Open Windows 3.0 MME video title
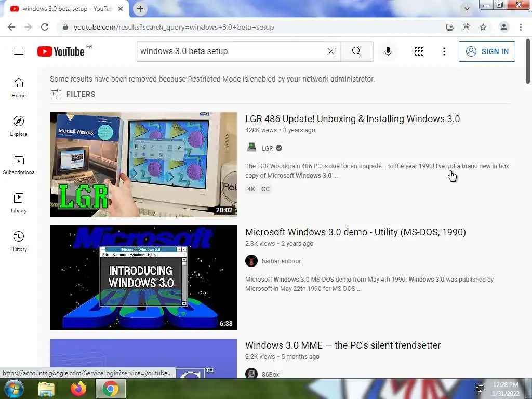The image size is (532, 399). coord(343,345)
